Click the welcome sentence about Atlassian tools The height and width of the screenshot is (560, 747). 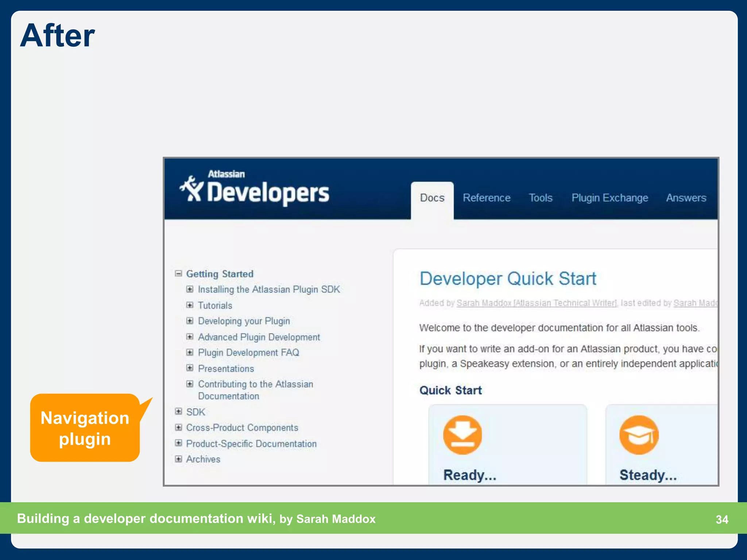tap(559, 328)
